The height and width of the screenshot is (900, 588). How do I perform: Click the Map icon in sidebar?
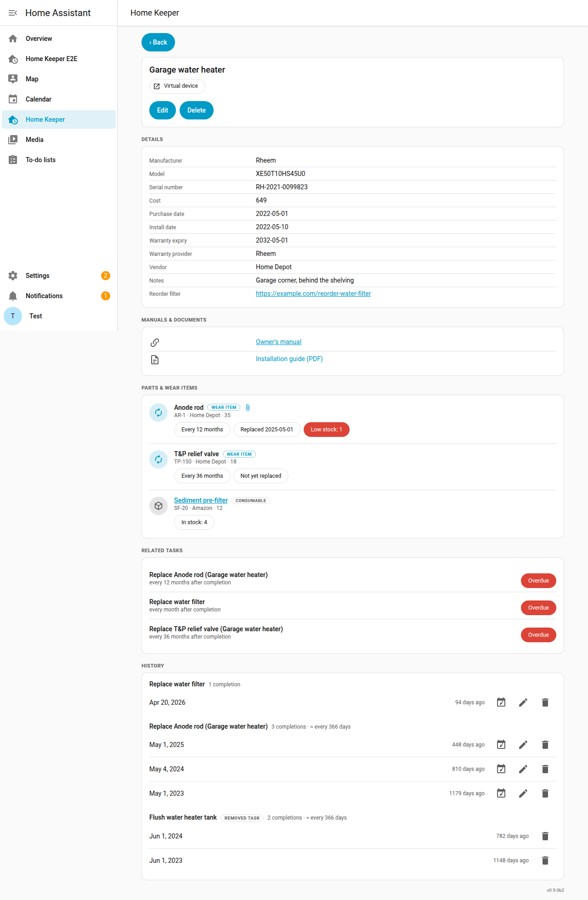tap(13, 79)
